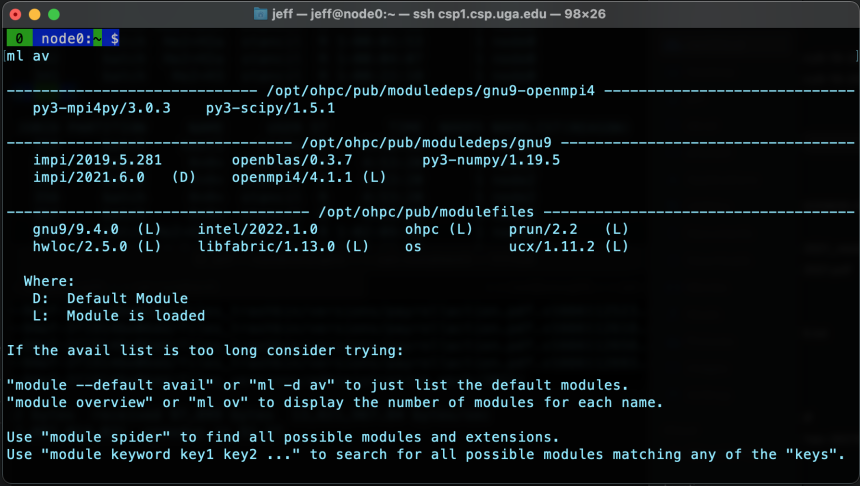Click the window title text ssh csp1.csp.uga.edu

[x=479, y=14]
